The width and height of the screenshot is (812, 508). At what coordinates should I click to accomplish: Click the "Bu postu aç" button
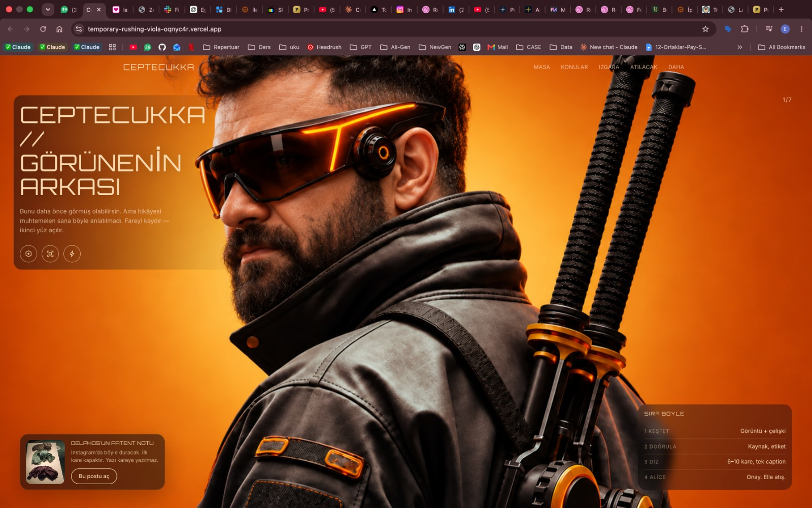[94, 476]
